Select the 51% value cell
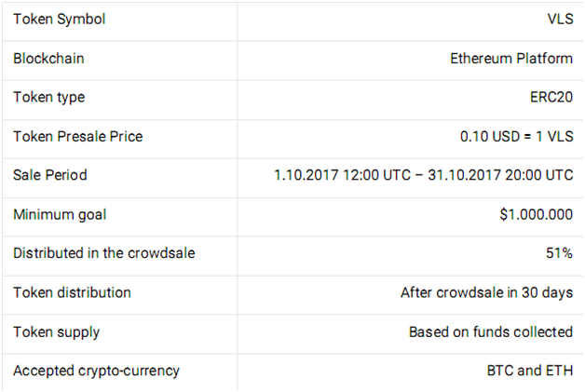Screen dimensions: 585x392 (x=559, y=253)
